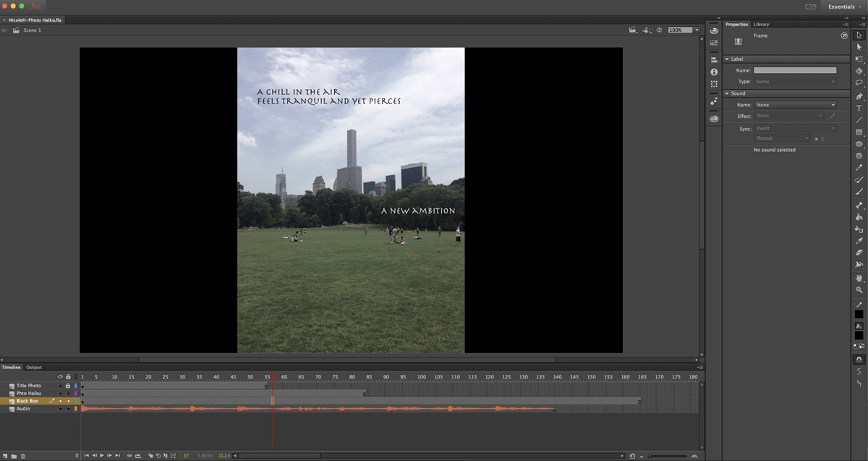Toggle lock dot of Audio layer

(x=68, y=409)
